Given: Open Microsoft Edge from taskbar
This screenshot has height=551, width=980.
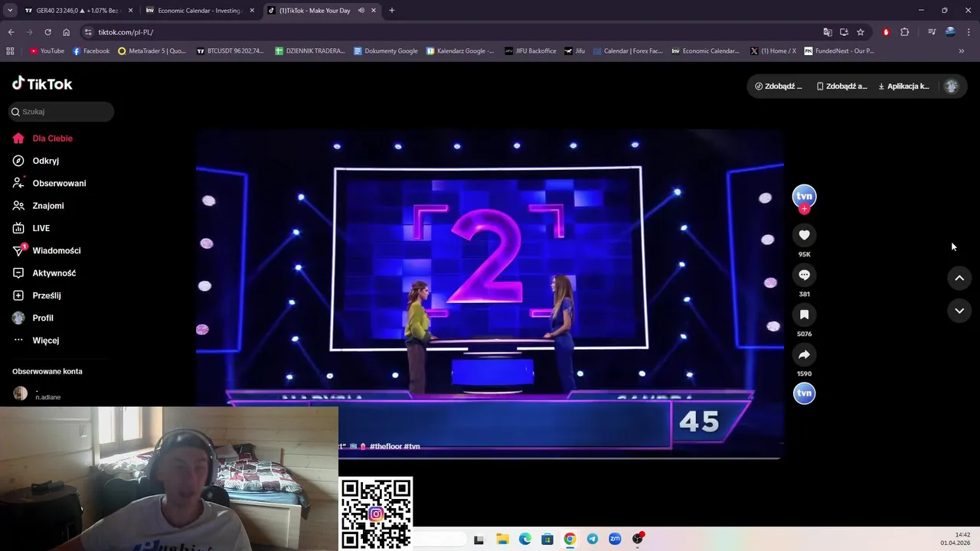Looking at the screenshot, I should (x=525, y=539).
